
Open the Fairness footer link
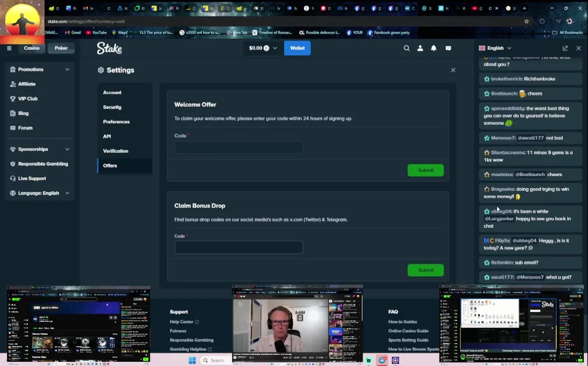click(x=178, y=331)
